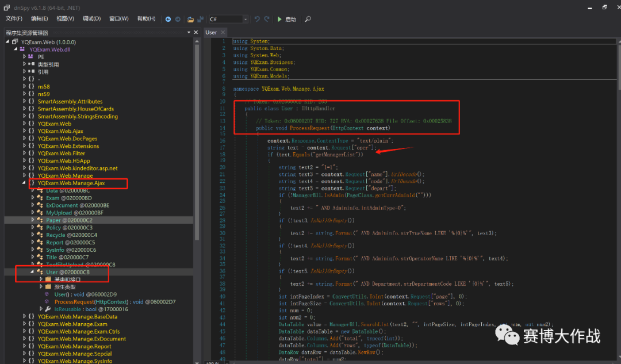Open the 调试(D) menu
The image size is (621, 364).
coord(91,19)
